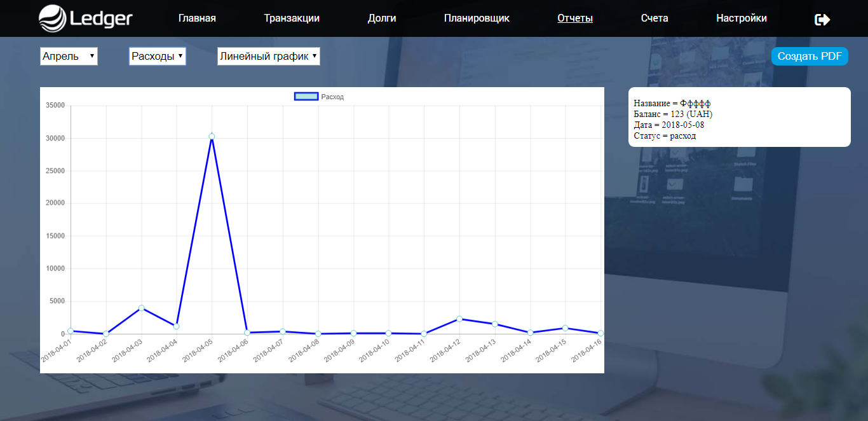This screenshot has width=868, height=421.
Task: Select the data point for 2018-04-03
Action: tap(141, 308)
